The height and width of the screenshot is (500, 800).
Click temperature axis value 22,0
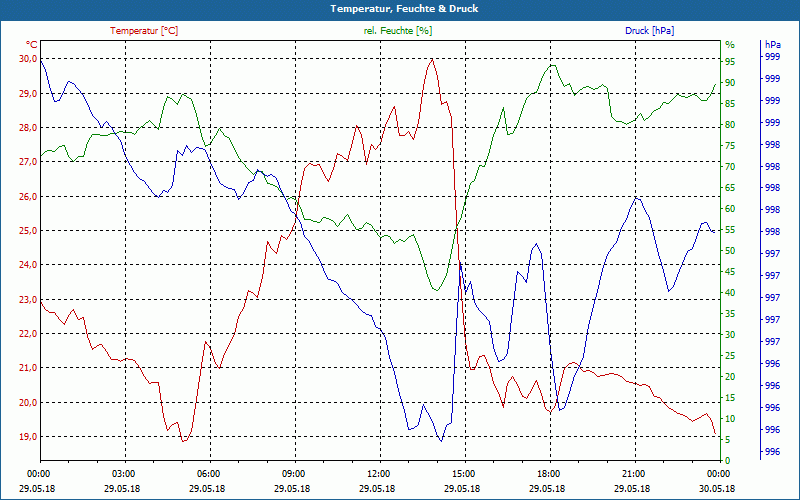tap(28, 334)
